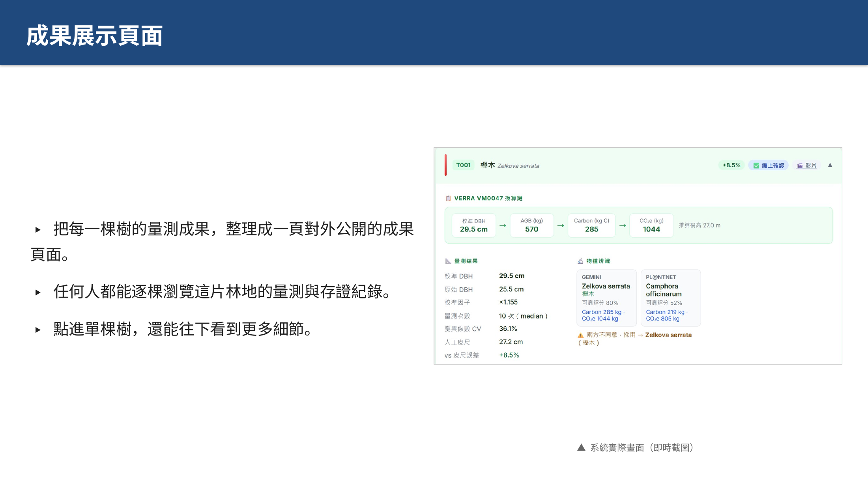This screenshot has height=488, width=868.
Task: Click the vs 皮尺誤差 value '+8.5%'
Action: click(x=509, y=355)
